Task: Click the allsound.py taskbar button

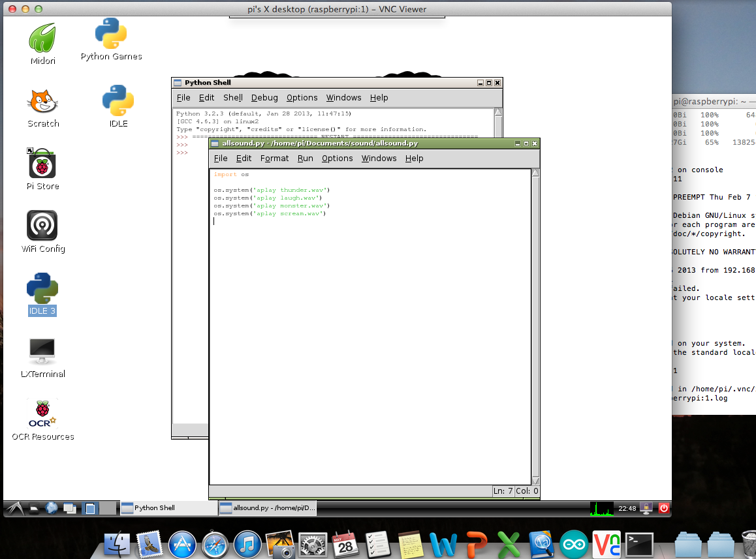Action: [268, 508]
